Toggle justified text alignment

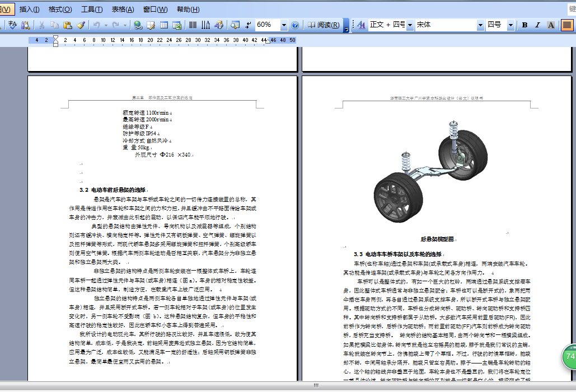(567, 25)
